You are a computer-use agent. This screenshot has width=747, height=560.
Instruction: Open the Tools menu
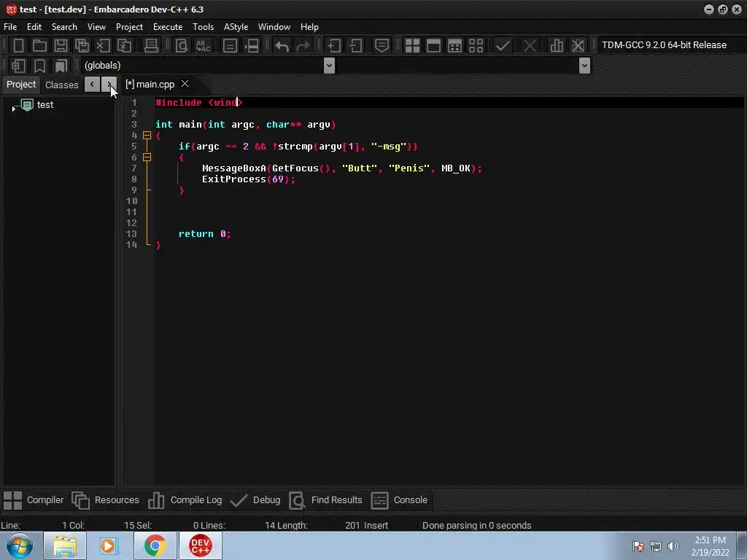point(203,27)
